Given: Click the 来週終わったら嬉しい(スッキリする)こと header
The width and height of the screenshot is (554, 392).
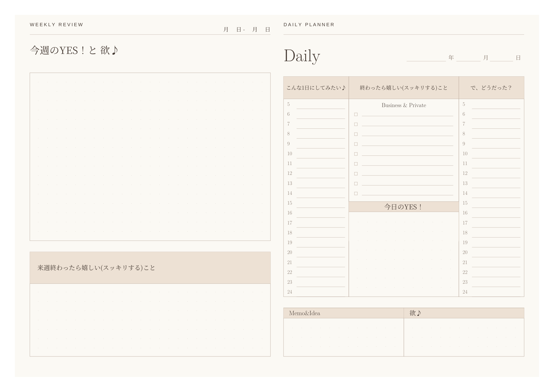Looking at the screenshot, I should [150, 268].
